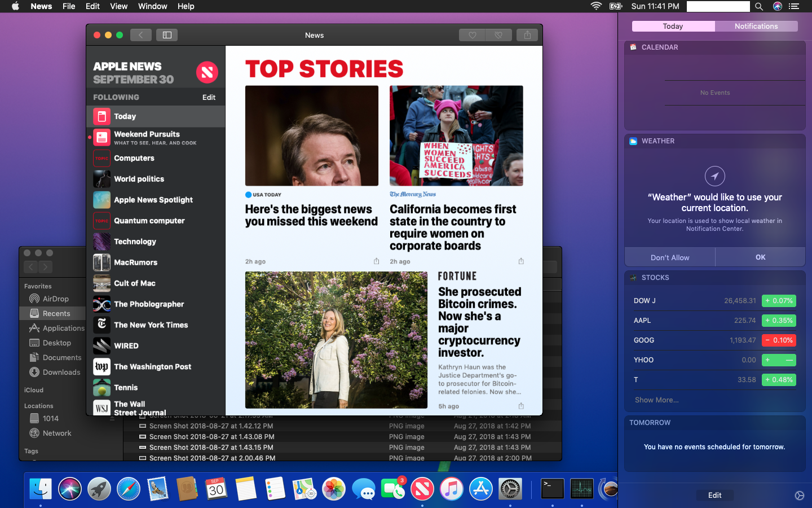
Task: Toggle T stock change badge
Action: pyautogui.click(x=779, y=380)
